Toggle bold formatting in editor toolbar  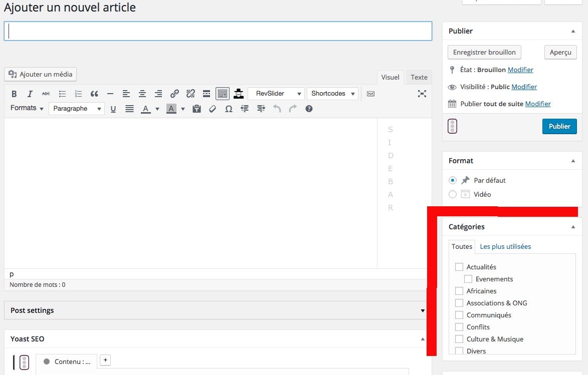coord(14,94)
